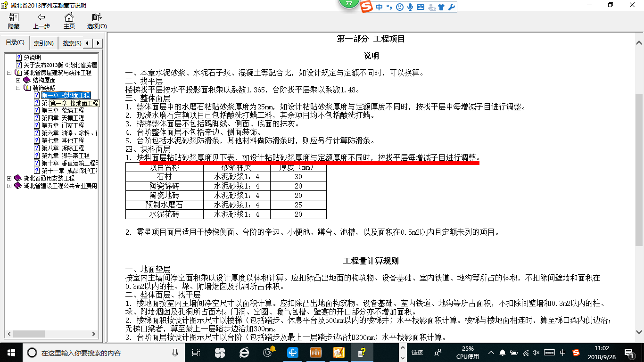
Task: Open Internet Explorer from the taskbar
Action: (244, 352)
